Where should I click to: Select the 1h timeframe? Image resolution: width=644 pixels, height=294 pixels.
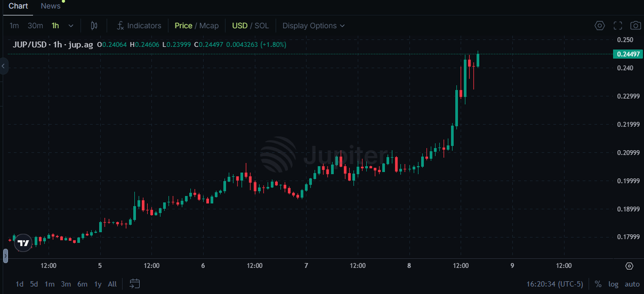click(x=55, y=26)
